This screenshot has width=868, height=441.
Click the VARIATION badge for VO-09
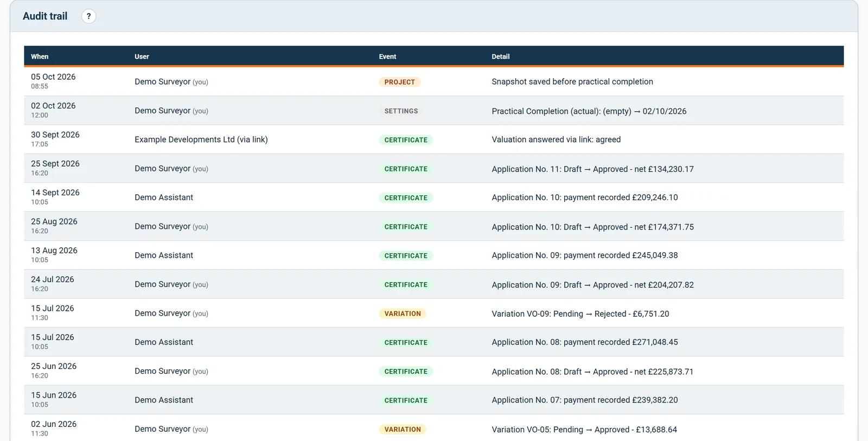click(x=403, y=314)
